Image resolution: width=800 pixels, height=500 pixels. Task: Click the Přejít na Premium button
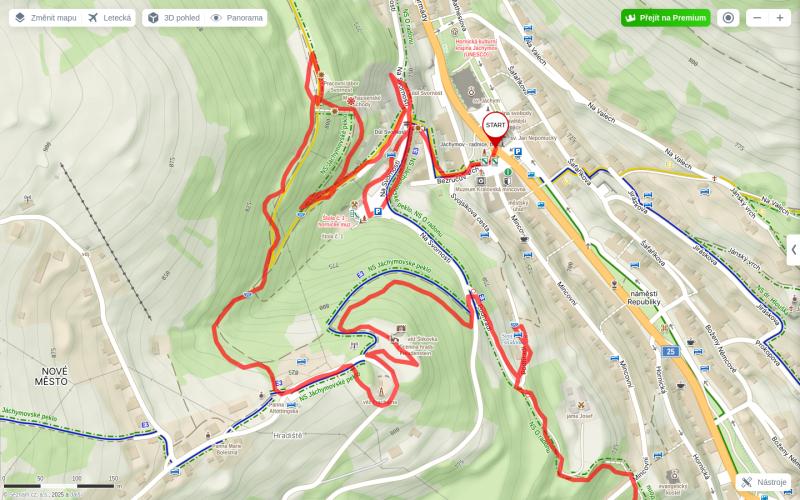(x=665, y=18)
